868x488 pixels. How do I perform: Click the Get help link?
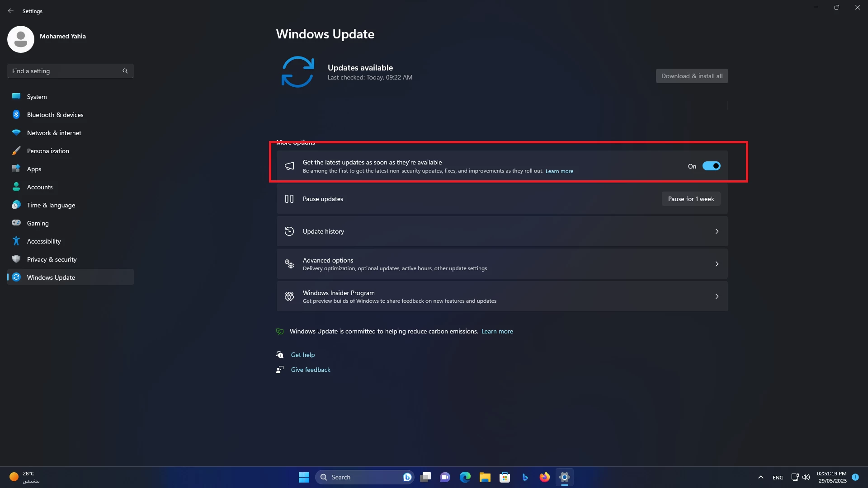[x=303, y=355]
